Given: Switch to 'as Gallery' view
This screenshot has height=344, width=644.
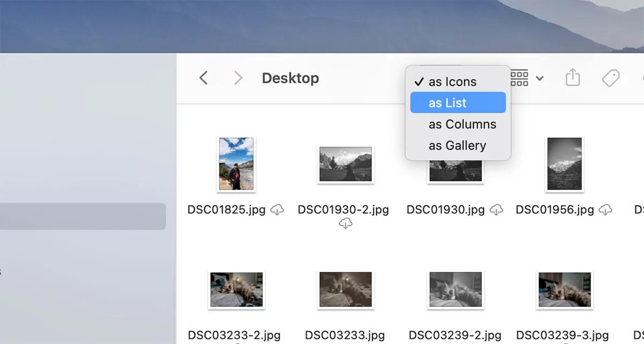Looking at the screenshot, I should [x=457, y=145].
